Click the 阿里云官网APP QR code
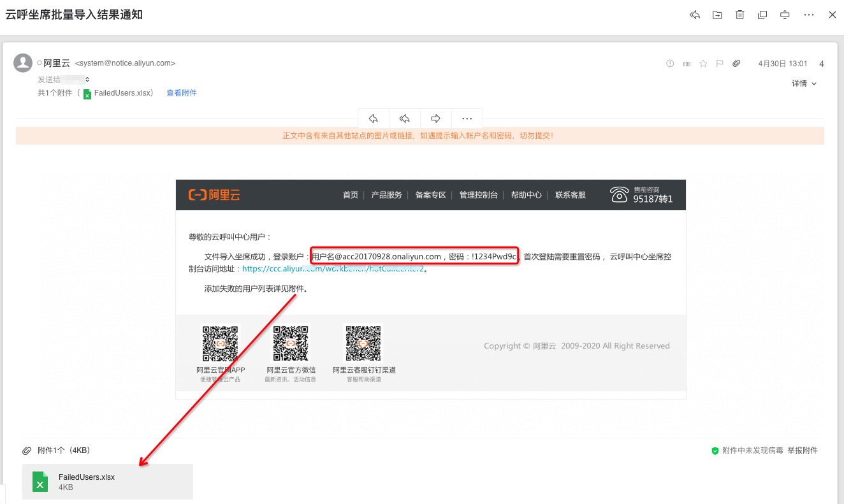This screenshot has width=844, height=504. tap(221, 344)
